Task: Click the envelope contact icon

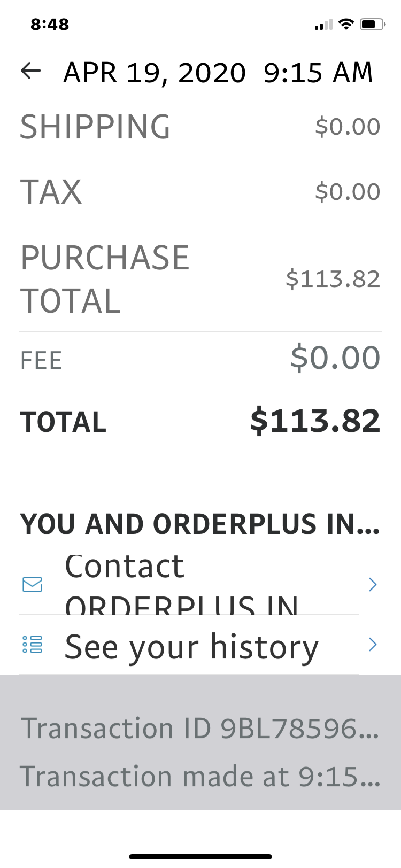Action: point(33,584)
